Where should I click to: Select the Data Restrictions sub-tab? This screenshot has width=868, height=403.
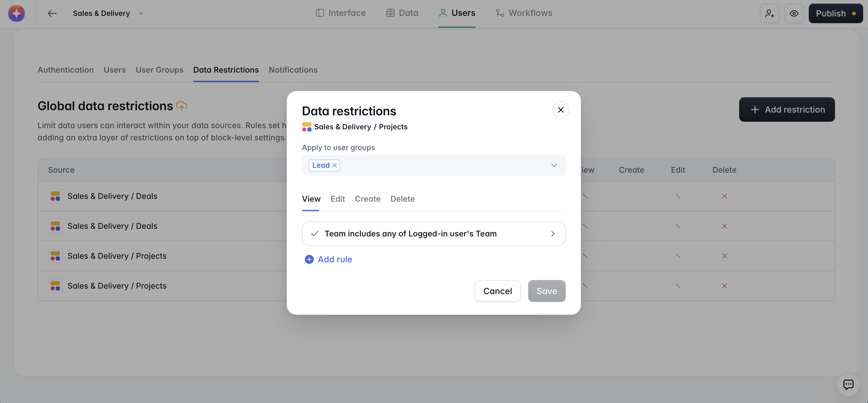tap(226, 70)
